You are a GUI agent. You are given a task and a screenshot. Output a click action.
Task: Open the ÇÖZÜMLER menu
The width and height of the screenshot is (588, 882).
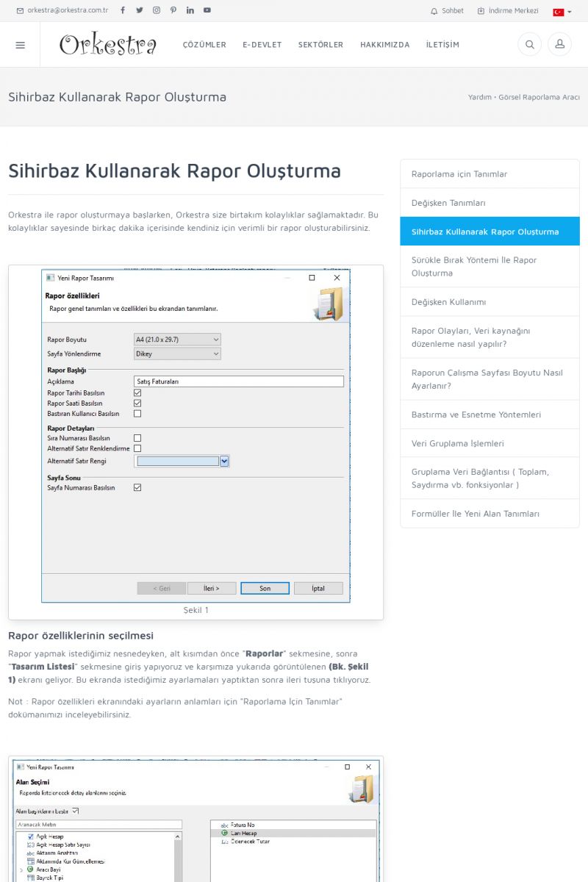[204, 45]
